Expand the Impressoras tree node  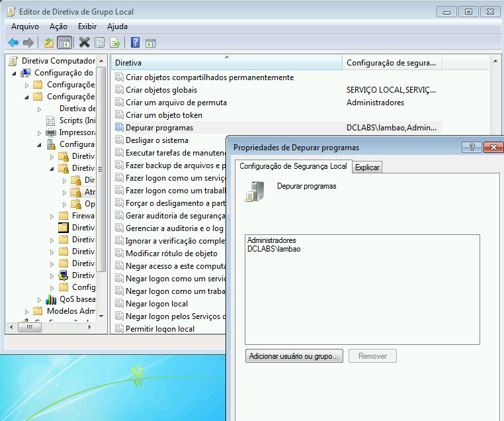40,132
